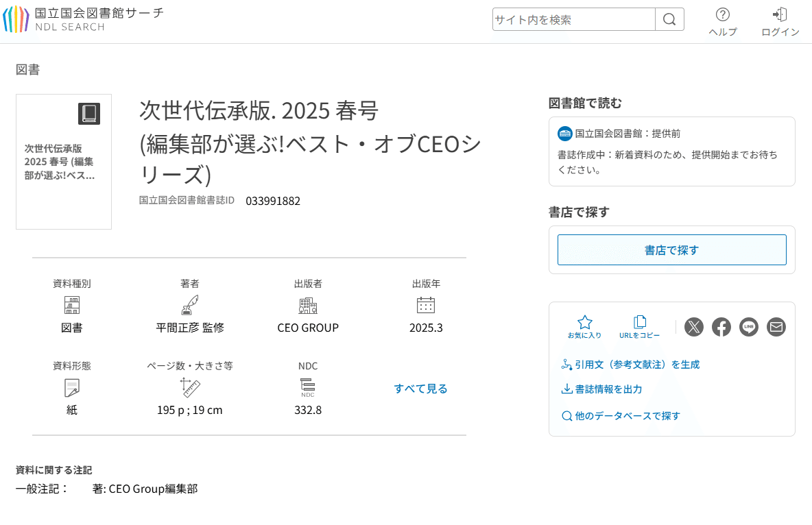Image resolution: width=812 pixels, height=525 pixels.
Task: Click the publisher CEO GROUP
Action: pos(308,328)
